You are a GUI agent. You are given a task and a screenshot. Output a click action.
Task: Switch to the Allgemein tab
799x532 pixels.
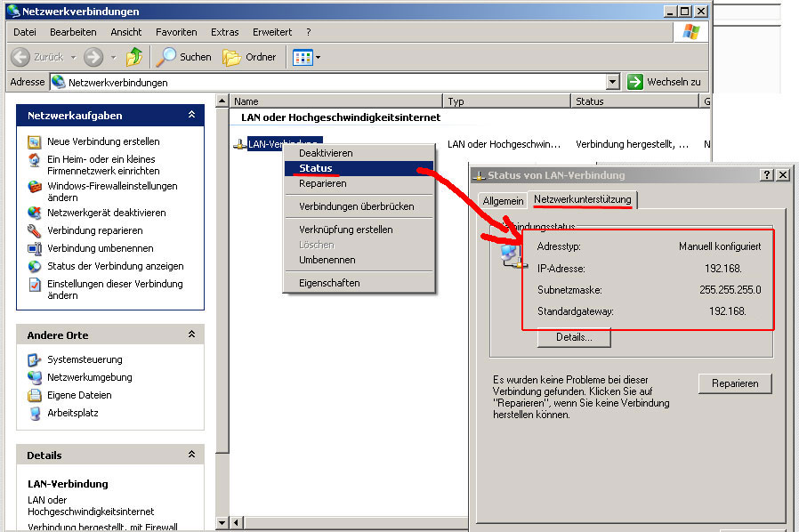503,201
